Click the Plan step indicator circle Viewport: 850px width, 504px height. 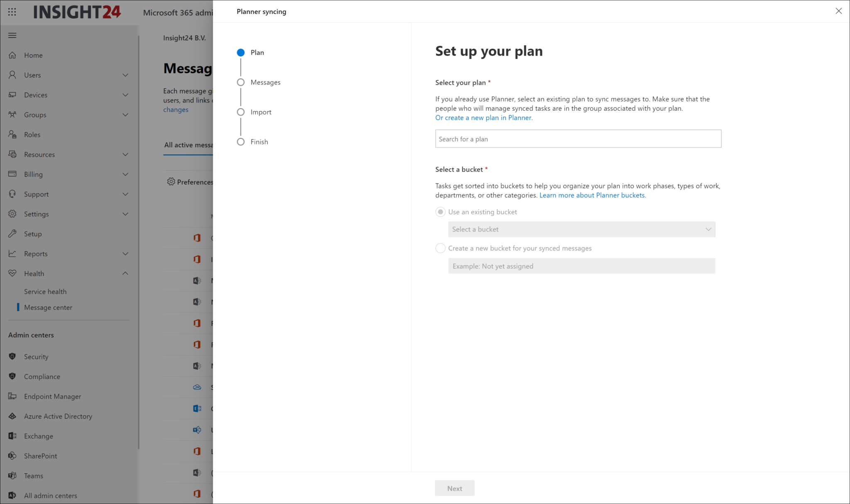[241, 52]
